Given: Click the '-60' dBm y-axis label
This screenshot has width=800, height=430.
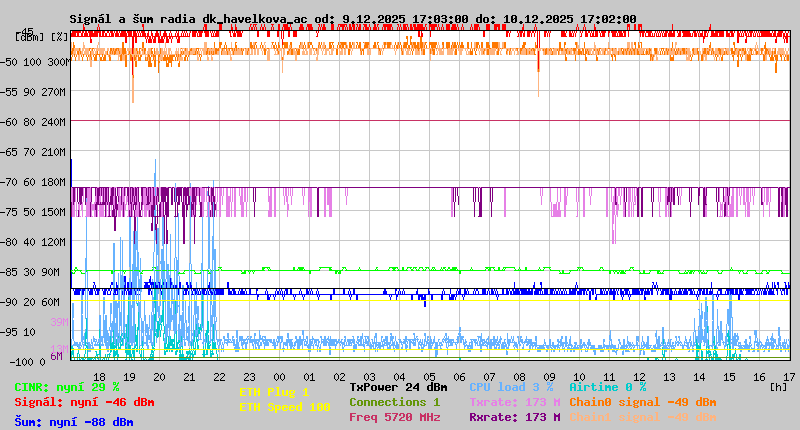Looking at the screenshot, I should pos(9,122).
